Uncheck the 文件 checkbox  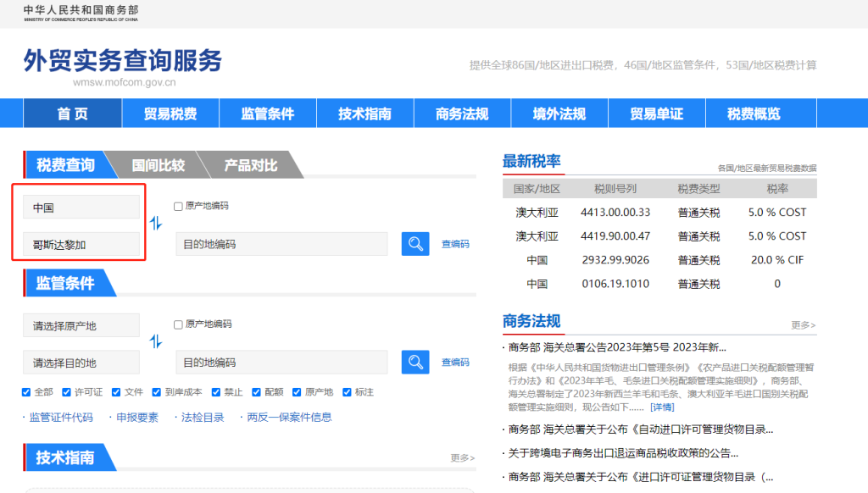(x=116, y=392)
